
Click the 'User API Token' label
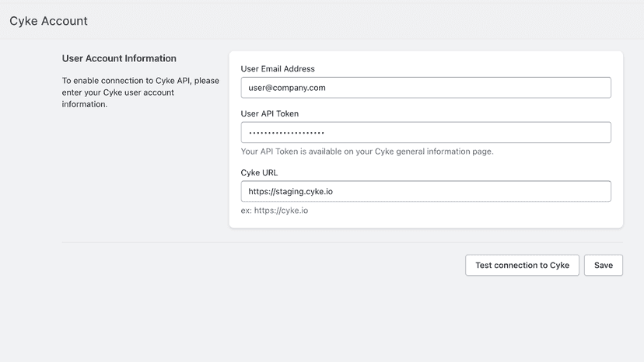click(x=269, y=113)
